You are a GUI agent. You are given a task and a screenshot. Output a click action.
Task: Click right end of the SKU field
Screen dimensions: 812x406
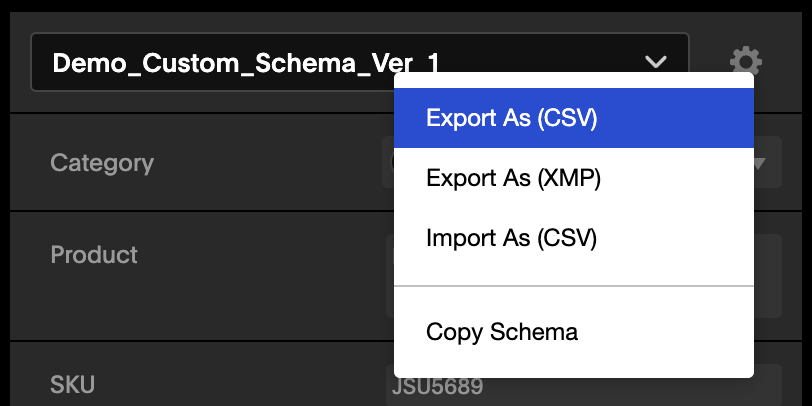click(768, 385)
